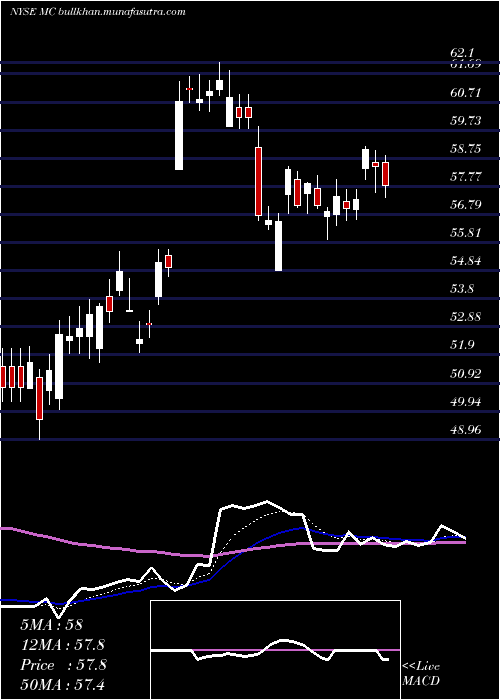Screen dimensions: 500x700
Task: Click the 54.84 price axis label
Action: click(x=466, y=262)
